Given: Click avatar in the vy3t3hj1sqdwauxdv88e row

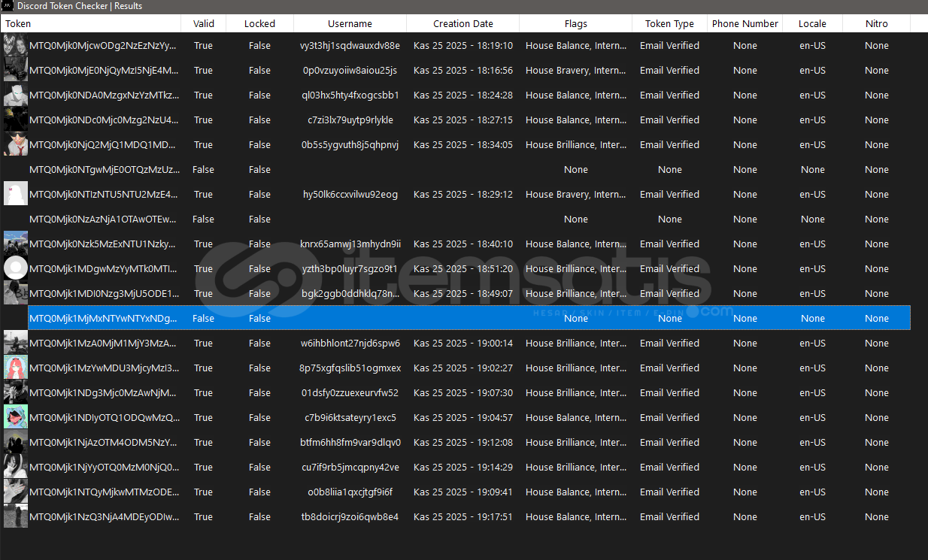Looking at the screenshot, I should (x=15, y=46).
